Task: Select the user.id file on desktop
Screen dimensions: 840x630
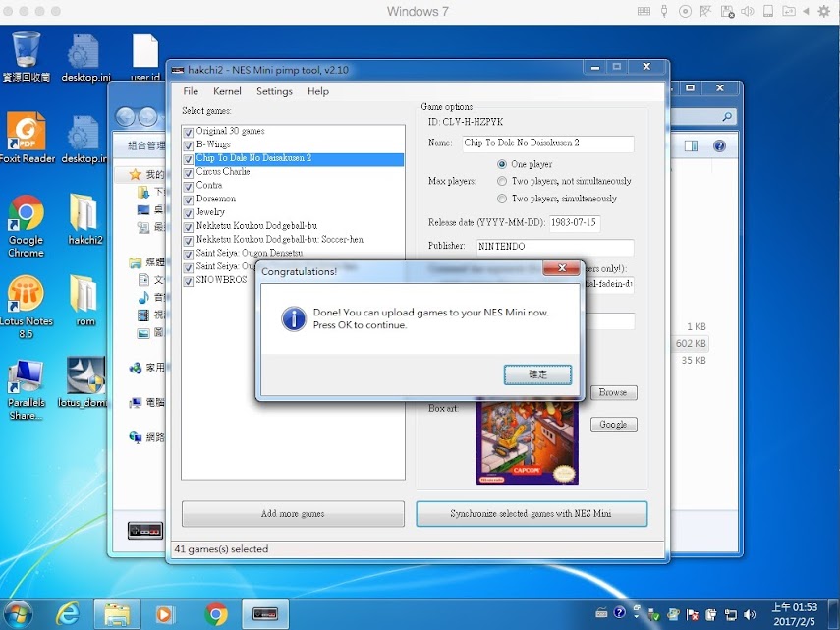Action: point(145,56)
